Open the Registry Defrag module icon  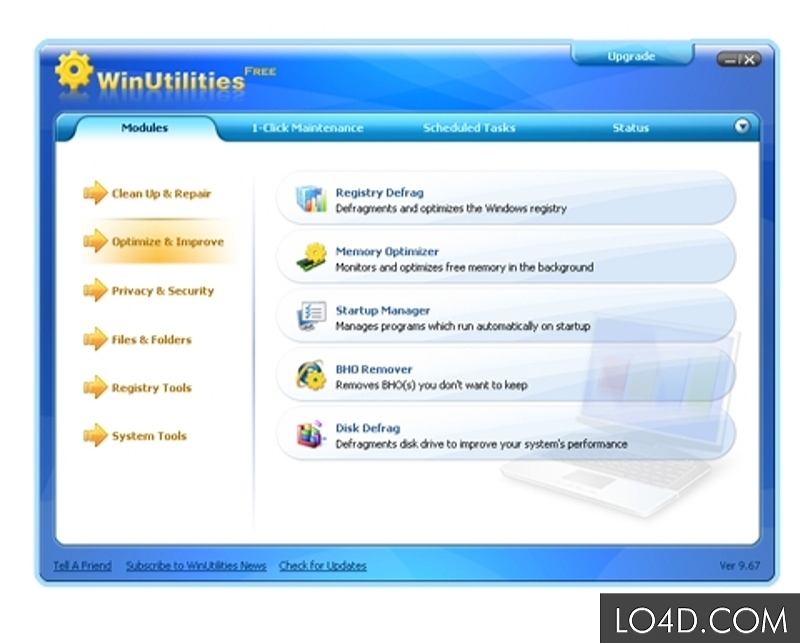click(311, 199)
